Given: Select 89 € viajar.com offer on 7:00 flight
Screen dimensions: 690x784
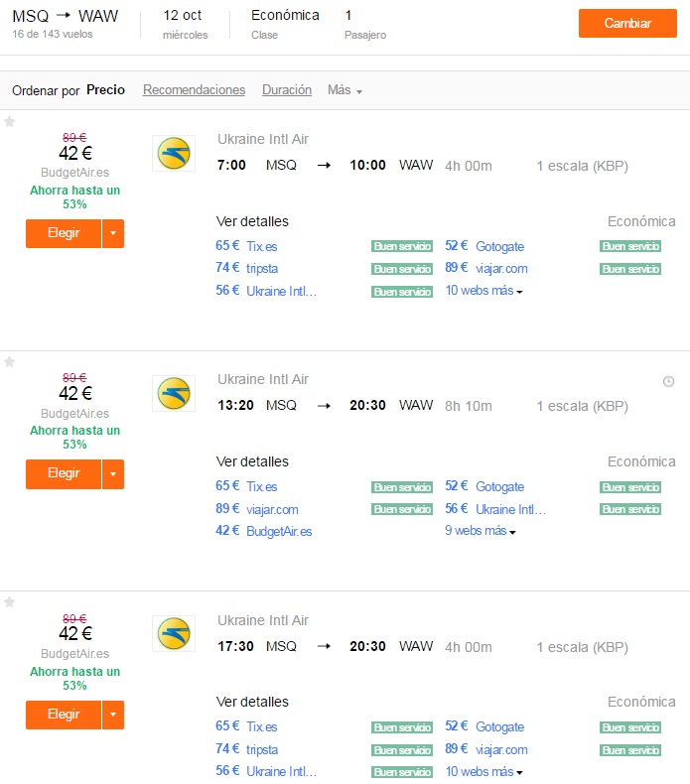Looking at the screenshot, I should click(486, 268).
